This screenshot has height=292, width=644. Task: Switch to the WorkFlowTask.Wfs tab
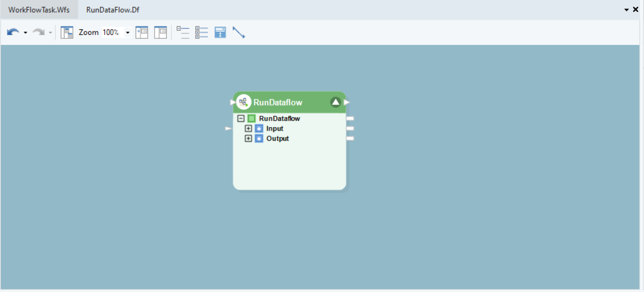click(39, 9)
